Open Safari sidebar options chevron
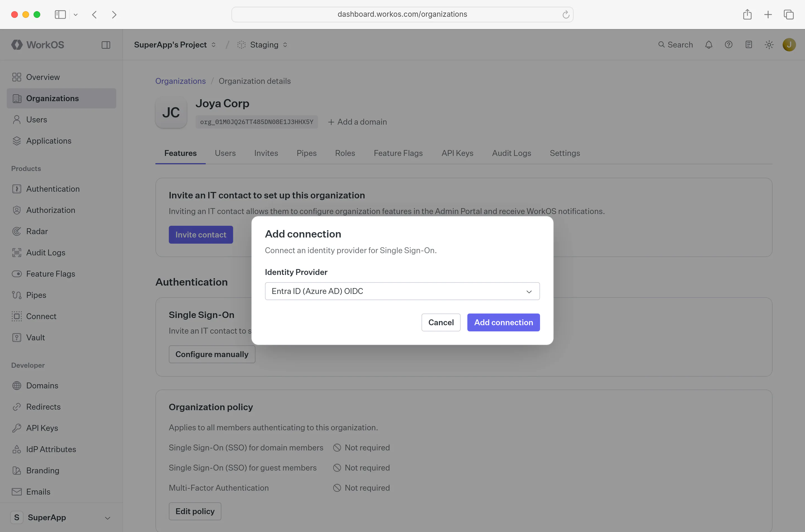 coord(76,15)
